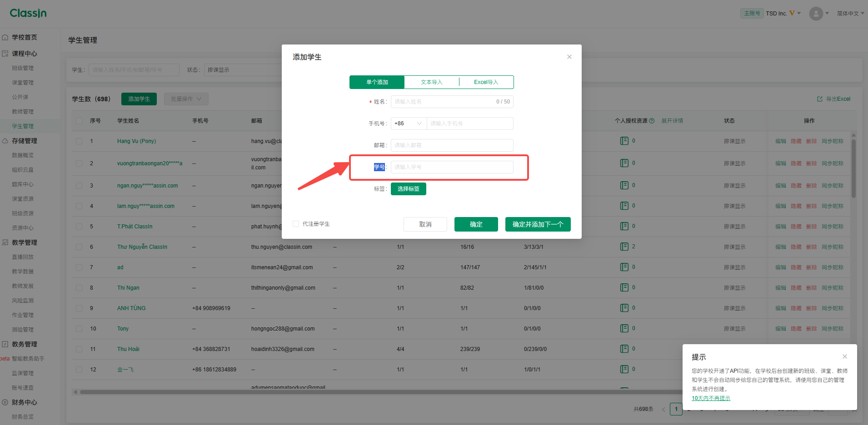Check the row 1 Hang Vu checkbox
The image size is (868, 425).
[x=79, y=141]
